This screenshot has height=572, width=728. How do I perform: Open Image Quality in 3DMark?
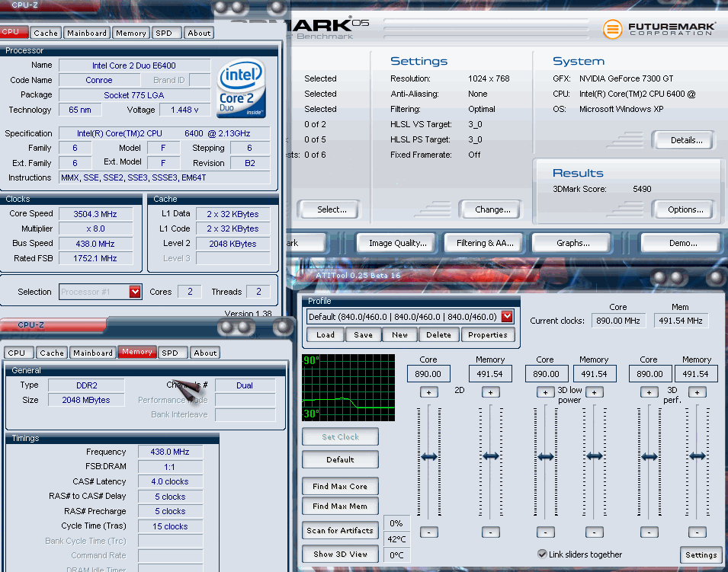[397, 243]
